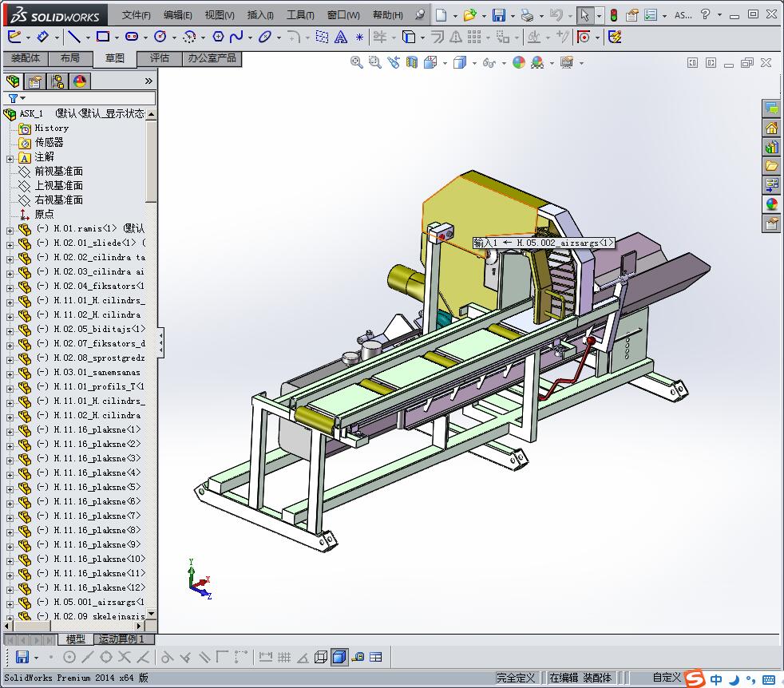Click the Measure tape icon in bottom toolbar
This screenshot has height=688, width=784.
coord(358,657)
